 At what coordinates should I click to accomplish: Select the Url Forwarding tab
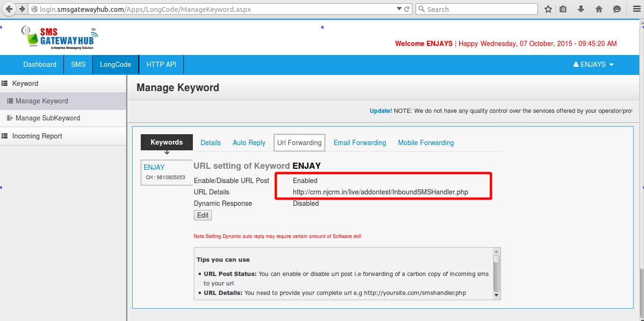click(x=299, y=143)
